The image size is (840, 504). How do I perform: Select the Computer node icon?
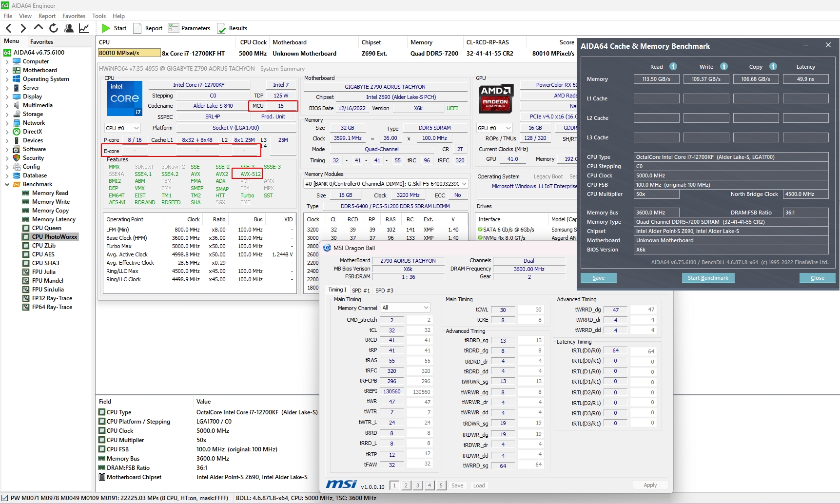tap(17, 61)
